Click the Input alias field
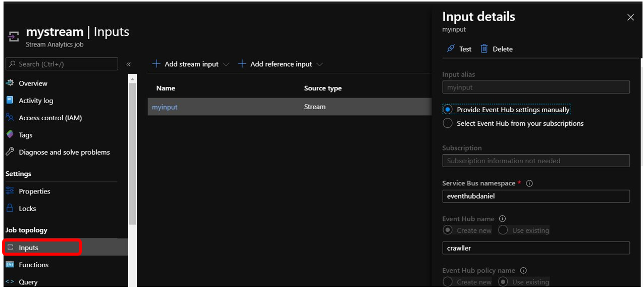Image resolution: width=644 pixels, height=290 pixels. (536, 87)
